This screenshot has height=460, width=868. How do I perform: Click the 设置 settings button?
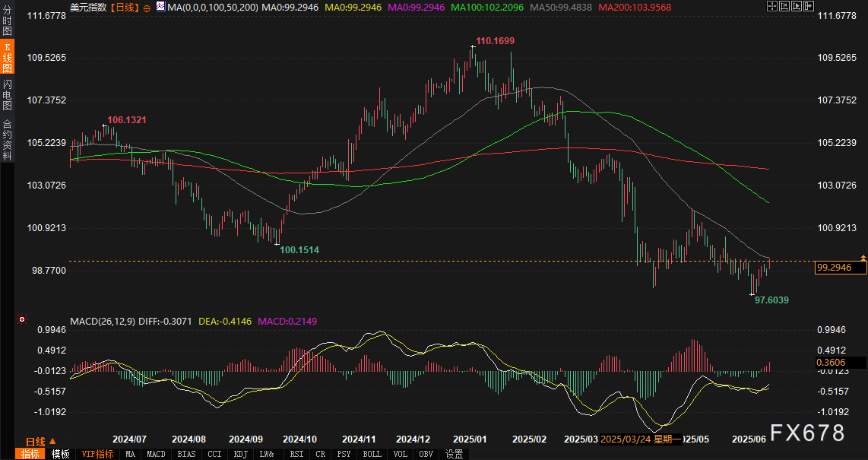[454, 454]
